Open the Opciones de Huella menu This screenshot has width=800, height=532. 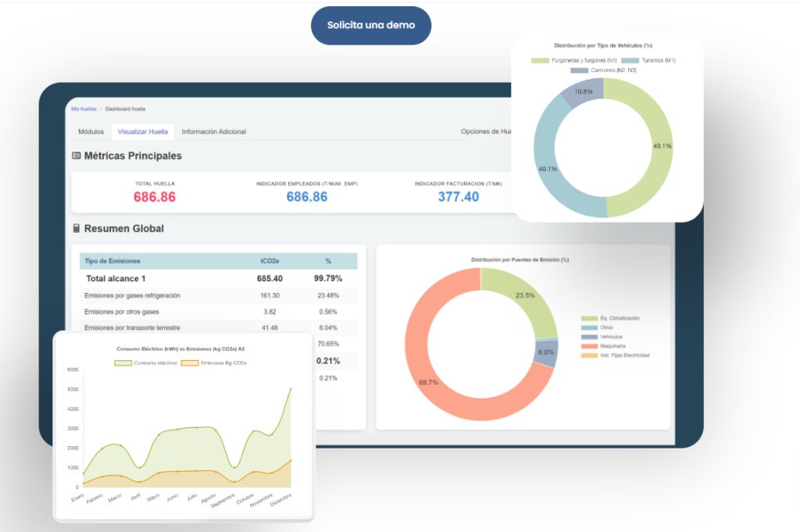tap(486, 131)
